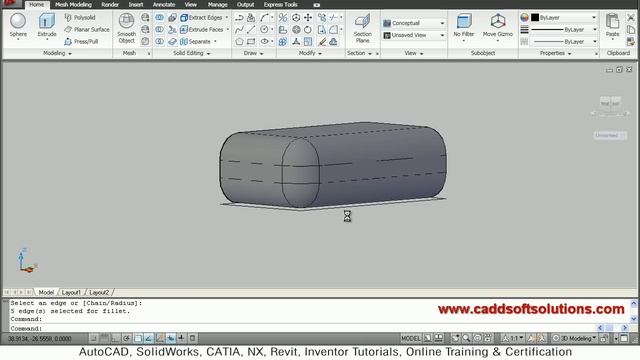Open the Pan tool in status bar
The width and height of the screenshot is (640, 360).
coord(455,338)
